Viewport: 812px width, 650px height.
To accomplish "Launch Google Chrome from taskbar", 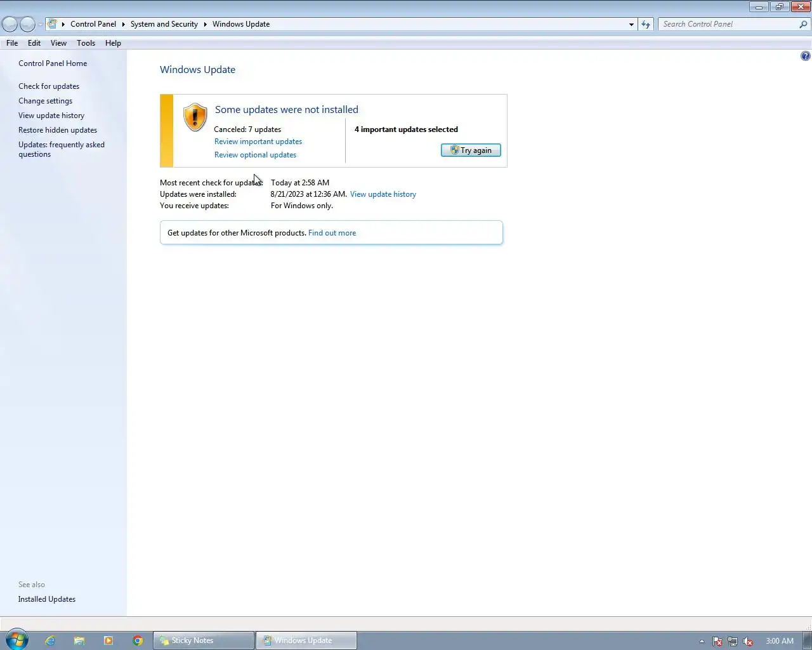I will (138, 640).
